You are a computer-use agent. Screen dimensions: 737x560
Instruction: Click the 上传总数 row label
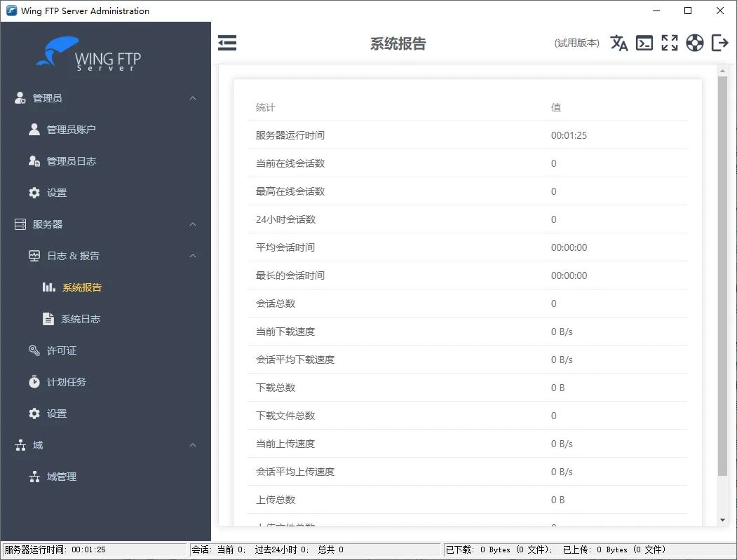coord(276,500)
